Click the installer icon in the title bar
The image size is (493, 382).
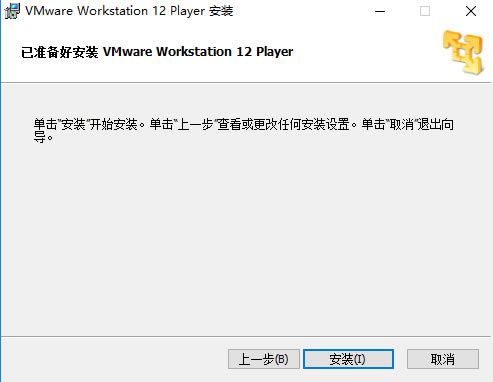[x=12, y=11]
